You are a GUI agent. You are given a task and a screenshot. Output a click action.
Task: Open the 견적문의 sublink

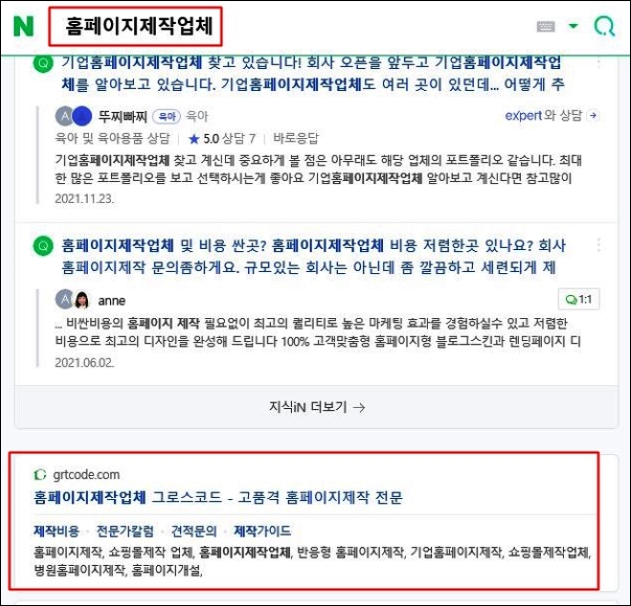194,531
